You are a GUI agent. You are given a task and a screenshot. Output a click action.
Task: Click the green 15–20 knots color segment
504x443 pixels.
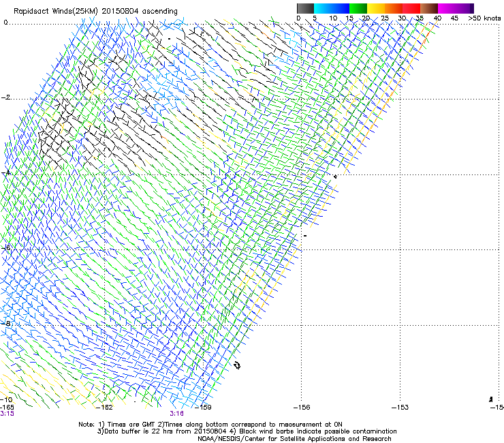(358, 8)
